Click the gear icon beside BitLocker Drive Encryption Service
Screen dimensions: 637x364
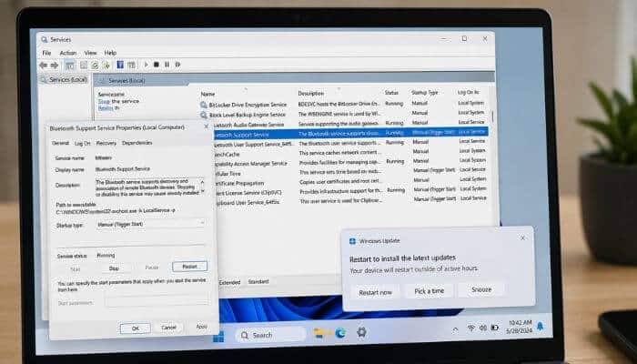tap(204, 105)
